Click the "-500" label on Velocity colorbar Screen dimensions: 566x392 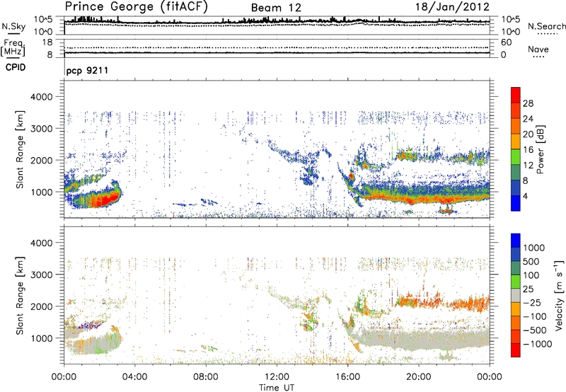pos(535,330)
